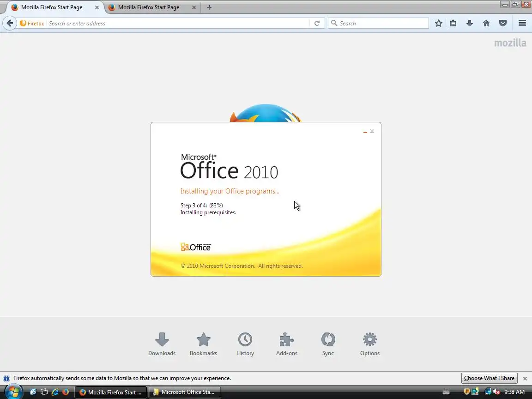
Task: Close the Office 2010 installer window
Action: click(x=372, y=131)
